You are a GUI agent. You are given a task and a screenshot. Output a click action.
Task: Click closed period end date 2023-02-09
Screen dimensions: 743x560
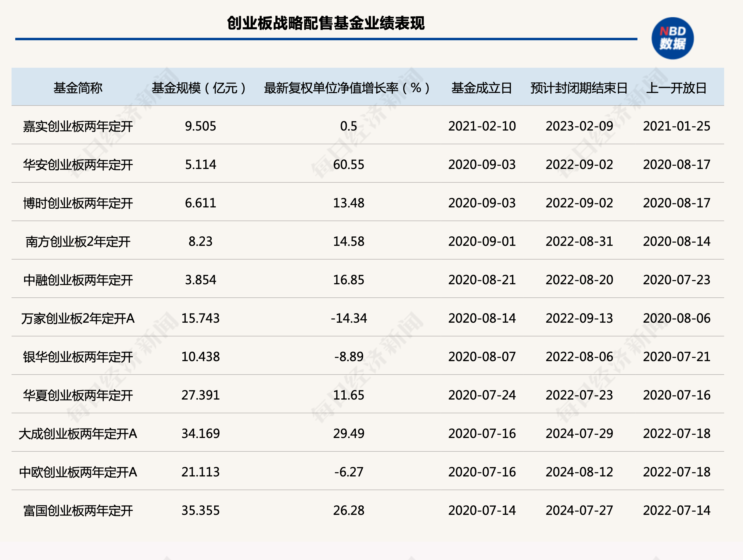580,126
